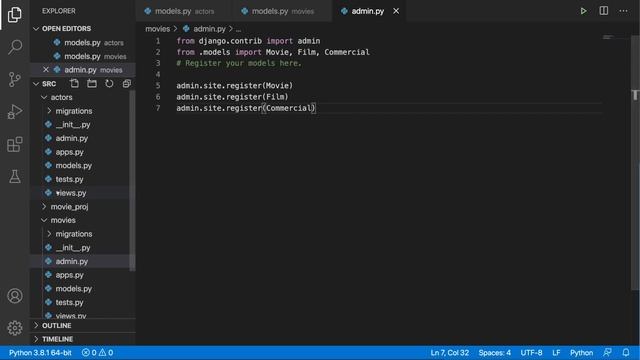Expand the Outline section

point(82,325)
